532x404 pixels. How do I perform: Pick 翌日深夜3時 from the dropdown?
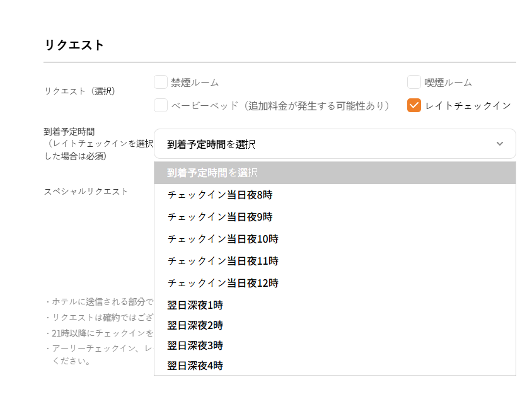coord(195,345)
